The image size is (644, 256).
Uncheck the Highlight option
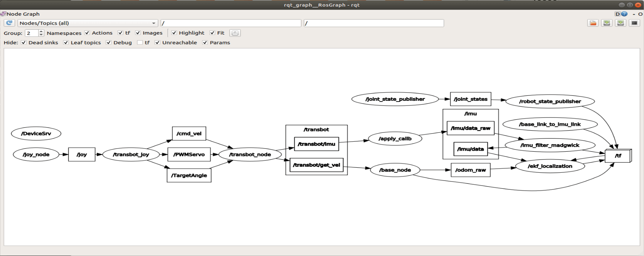(174, 33)
